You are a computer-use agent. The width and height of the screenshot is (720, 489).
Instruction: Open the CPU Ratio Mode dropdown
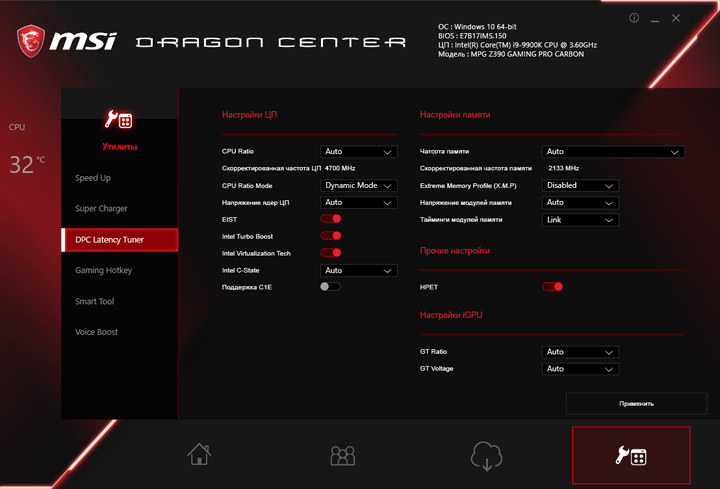(359, 185)
